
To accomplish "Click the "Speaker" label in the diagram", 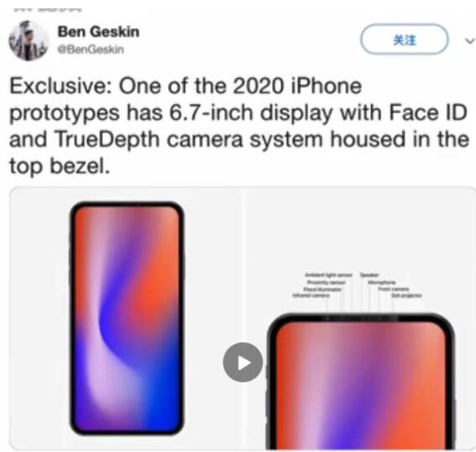I will click(369, 275).
